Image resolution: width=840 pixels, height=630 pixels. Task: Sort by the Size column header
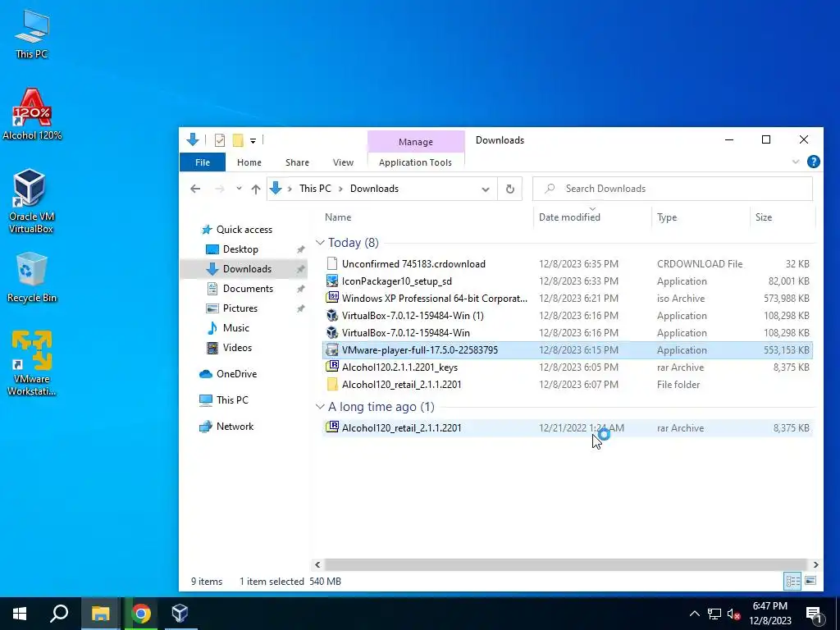coord(782,217)
